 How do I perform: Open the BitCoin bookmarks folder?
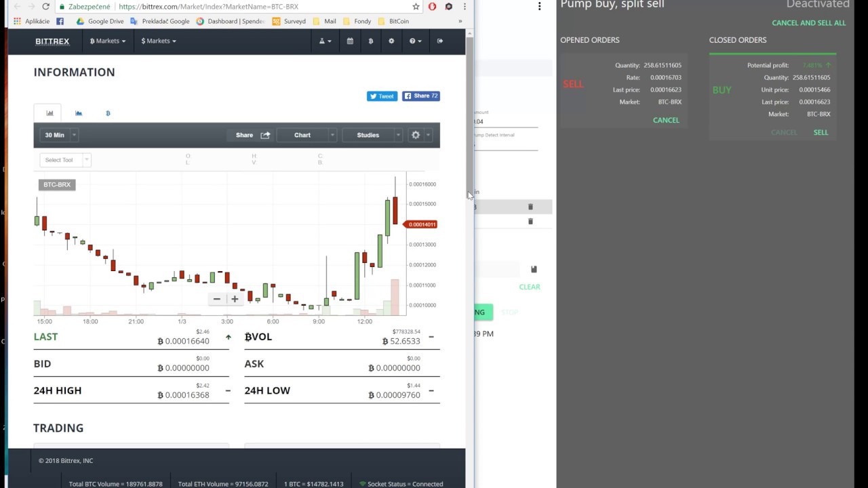[393, 21]
